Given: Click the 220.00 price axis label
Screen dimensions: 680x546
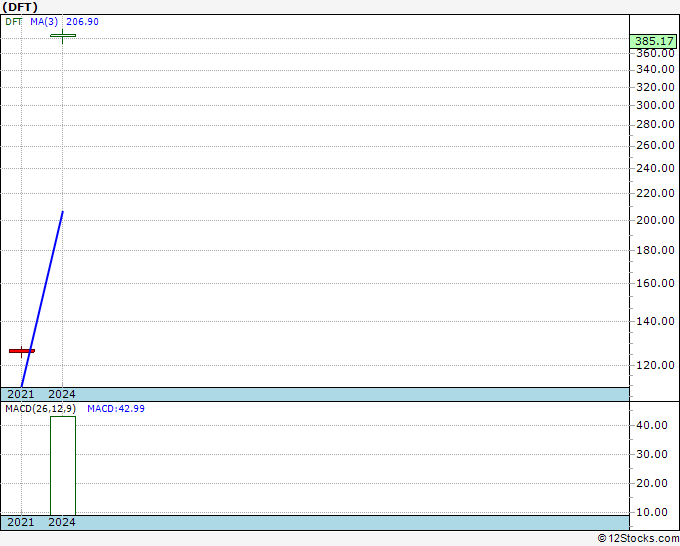Looking at the screenshot, I should coord(655,193).
